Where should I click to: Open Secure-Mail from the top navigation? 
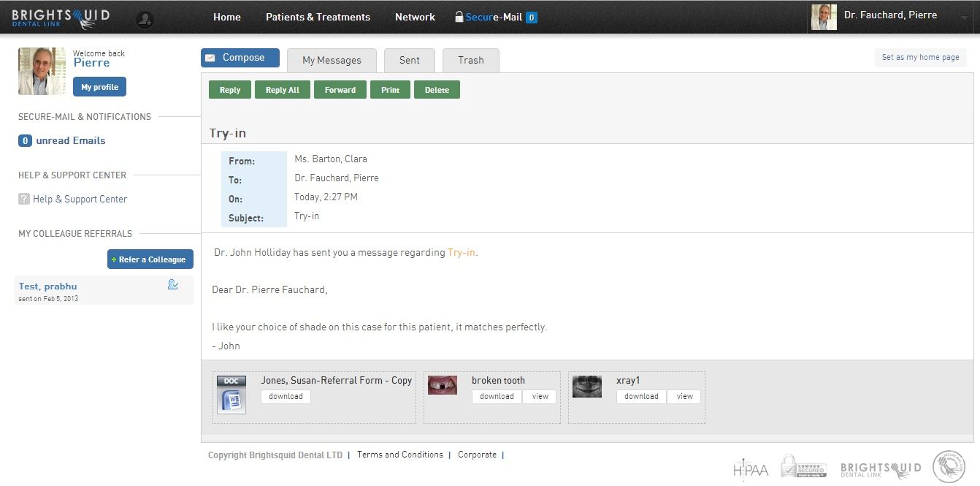pyautogui.click(x=494, y=17)
